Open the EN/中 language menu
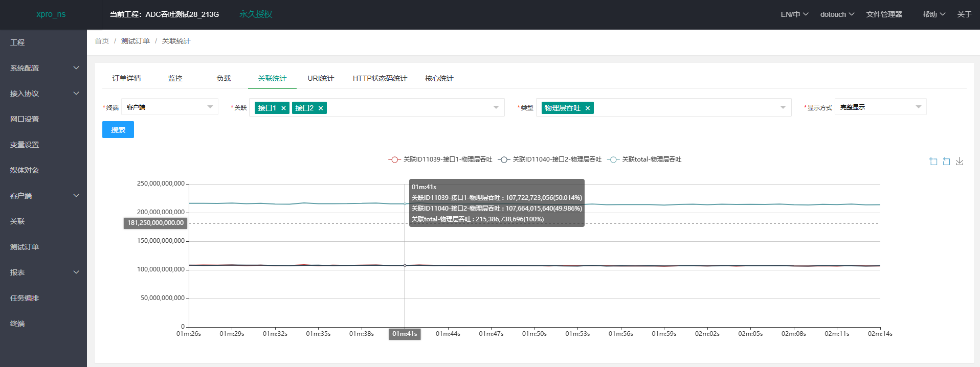 (x=794, y=14)
